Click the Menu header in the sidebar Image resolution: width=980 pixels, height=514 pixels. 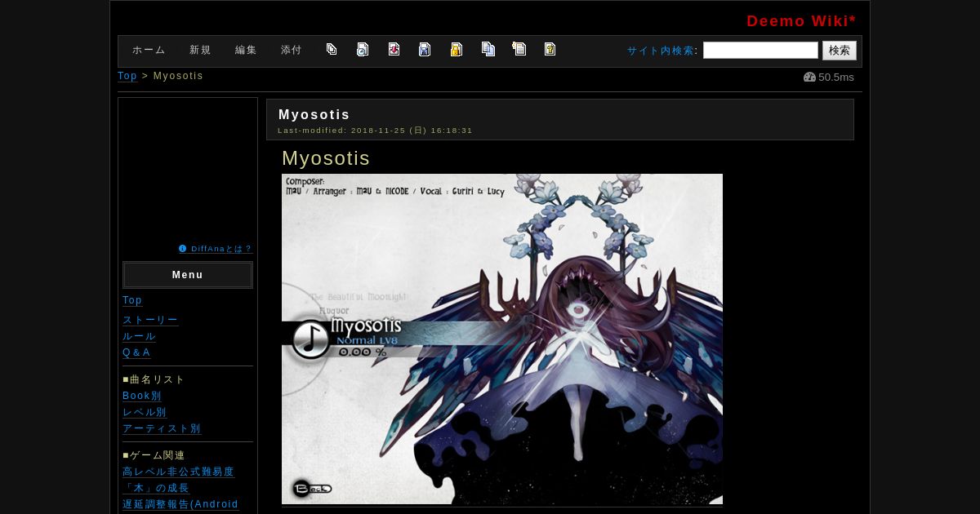[x=188, y=275]
